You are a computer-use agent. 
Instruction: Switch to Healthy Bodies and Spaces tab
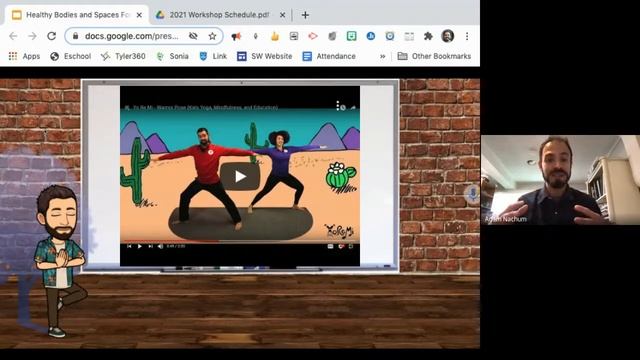click(77, 15)
